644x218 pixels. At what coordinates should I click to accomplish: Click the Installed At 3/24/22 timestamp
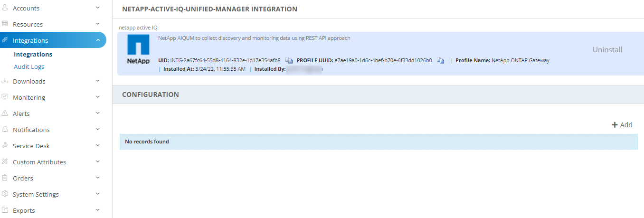pyautogui.click(x=220, y=69)
